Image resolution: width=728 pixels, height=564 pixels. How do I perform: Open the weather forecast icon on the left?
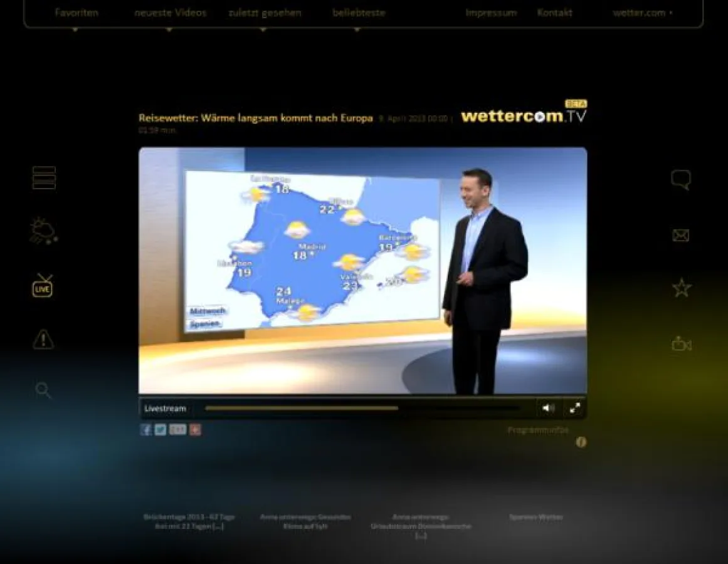pyautogui.click(x=43, y=232)
